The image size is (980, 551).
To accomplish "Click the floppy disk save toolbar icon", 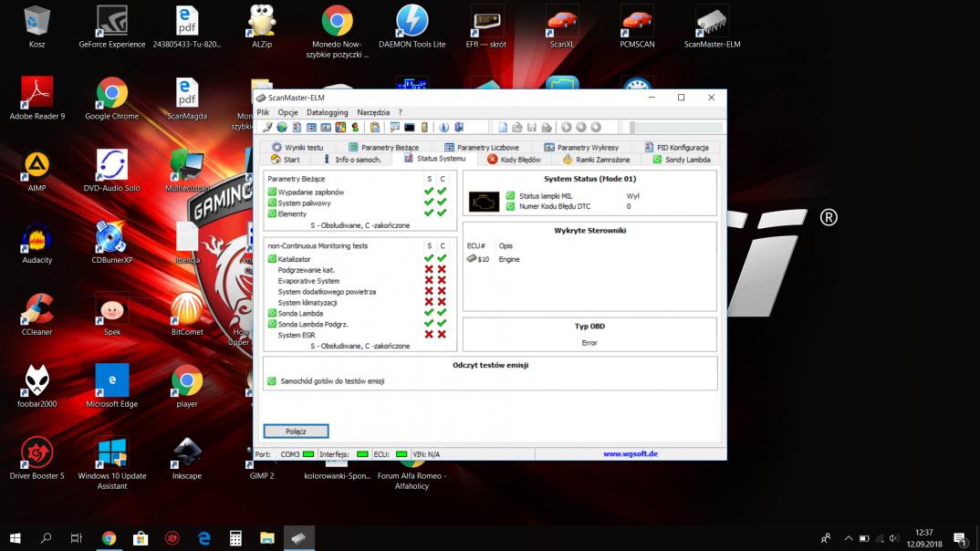I will pyautogui.click(x=532, y=128).
